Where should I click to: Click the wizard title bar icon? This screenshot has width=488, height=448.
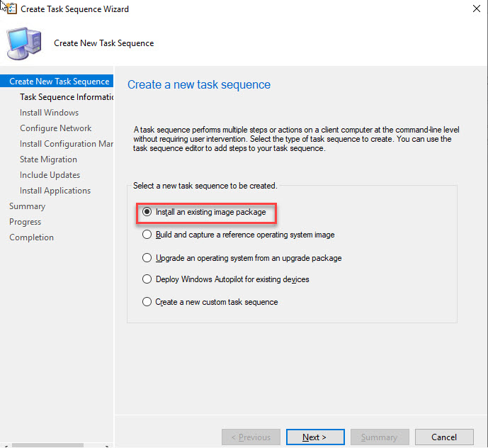[x=10, y=9]
